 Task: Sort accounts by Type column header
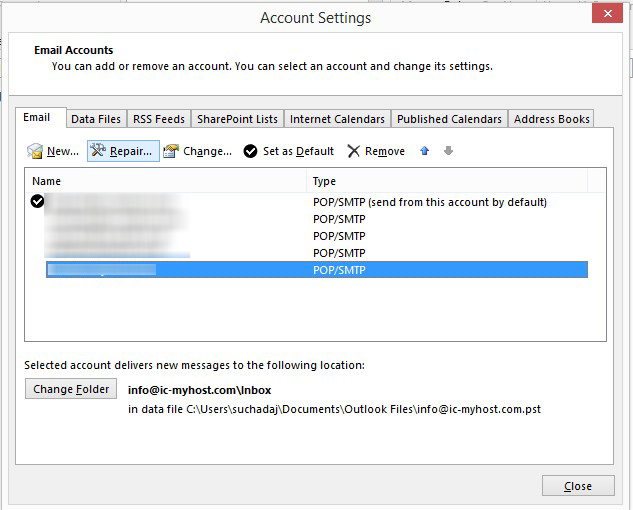(x=446, y=181)
